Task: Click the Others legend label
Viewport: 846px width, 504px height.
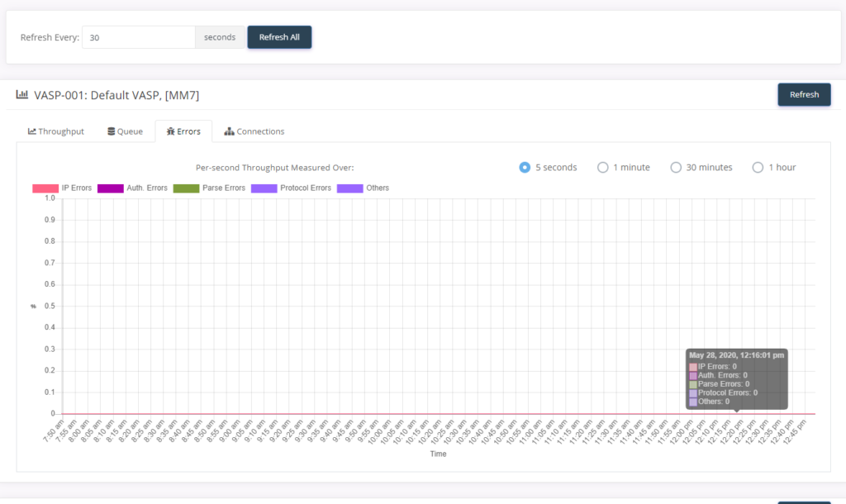Action: click(378, 188)
